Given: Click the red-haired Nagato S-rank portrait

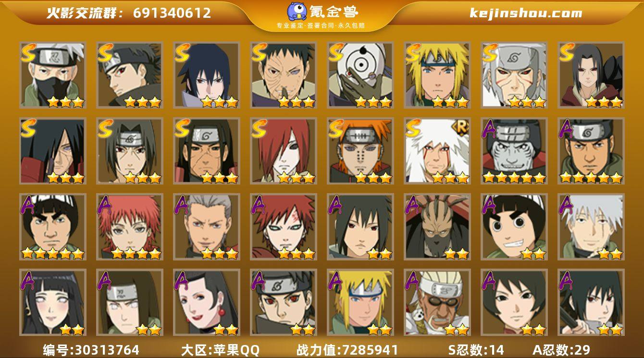Looking at the screenshot, I should click(283, 151).
